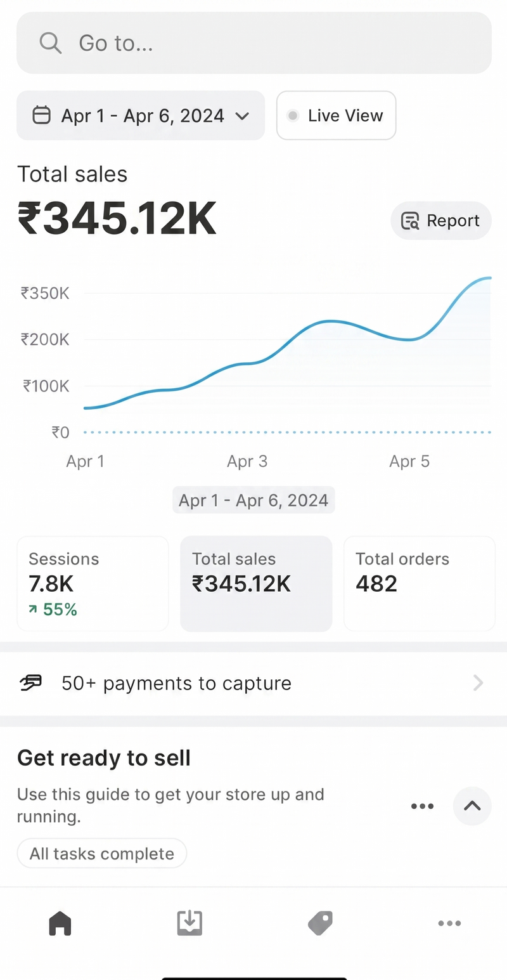Open setup guide three-dot options menu
Image resolution: width=507 pixels, height=980 pixels.
click(x=422, y=806)
